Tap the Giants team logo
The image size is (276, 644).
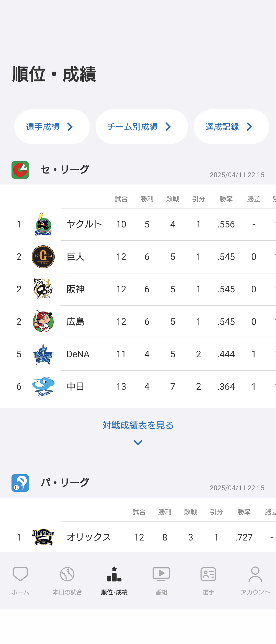43,257
